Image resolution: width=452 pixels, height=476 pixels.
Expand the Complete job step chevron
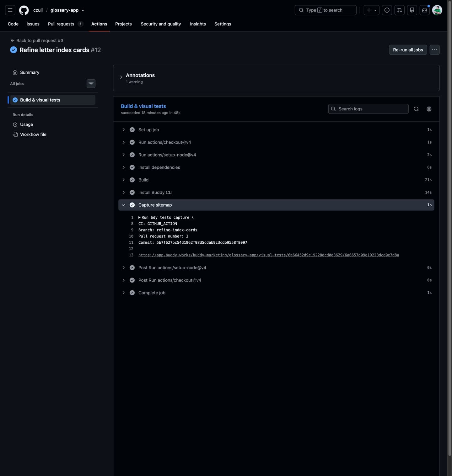[x=123, y=293]
